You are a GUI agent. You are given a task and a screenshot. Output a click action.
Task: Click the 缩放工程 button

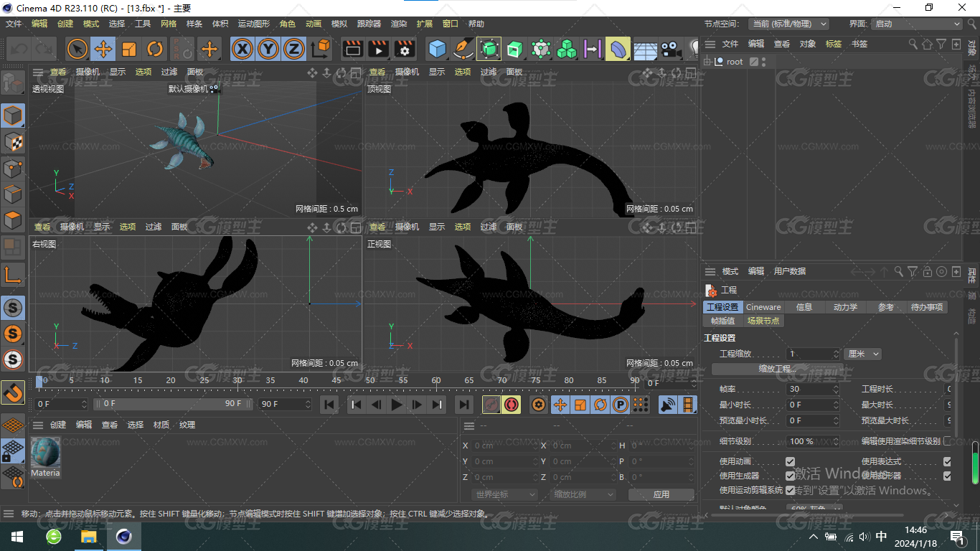(777, 369)
